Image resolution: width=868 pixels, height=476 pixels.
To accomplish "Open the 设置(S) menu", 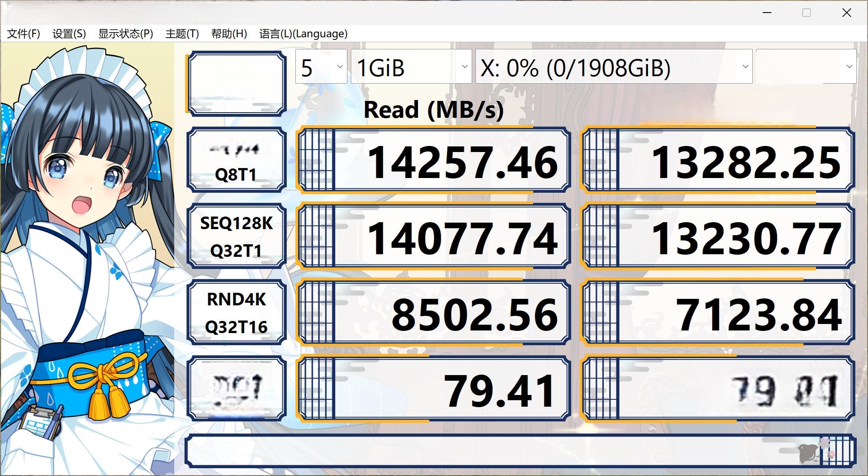I will pos(69,34).
